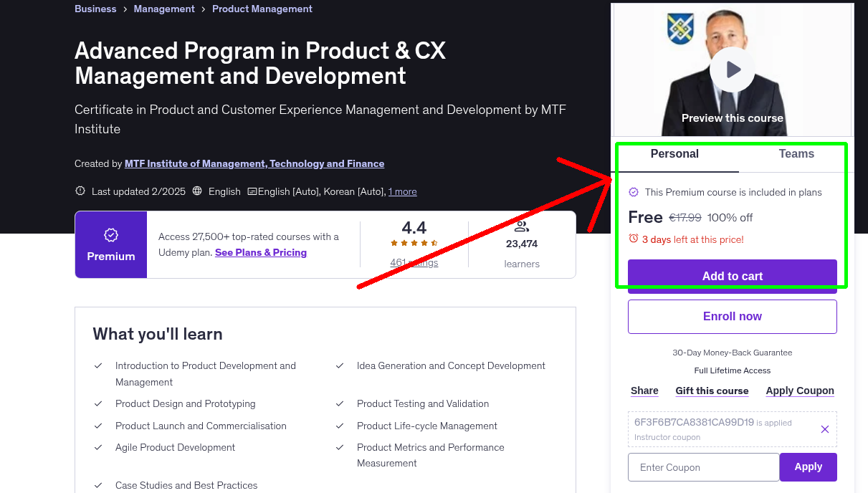Add the course to cart
This screenshot has height=493, width=868.
click(732, 276)
